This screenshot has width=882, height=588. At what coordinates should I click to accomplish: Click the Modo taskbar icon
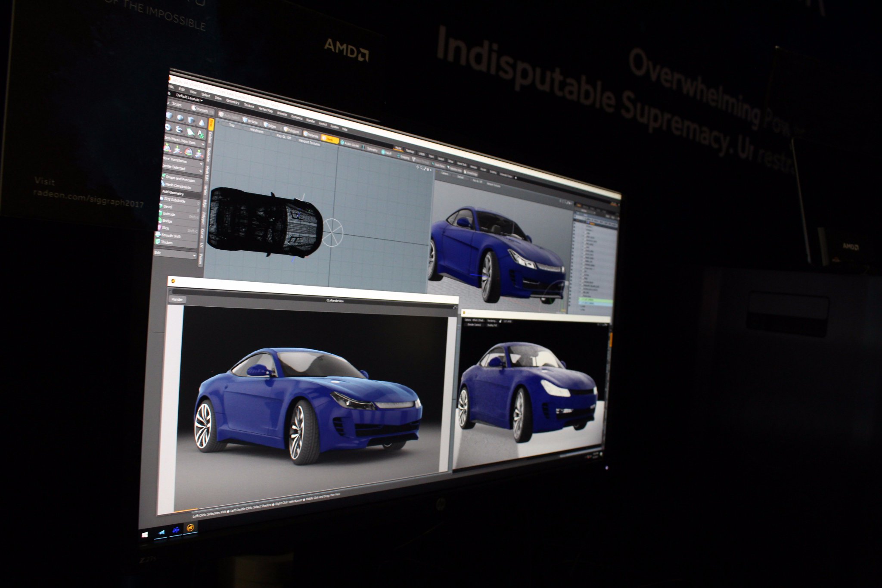(191, 527)
